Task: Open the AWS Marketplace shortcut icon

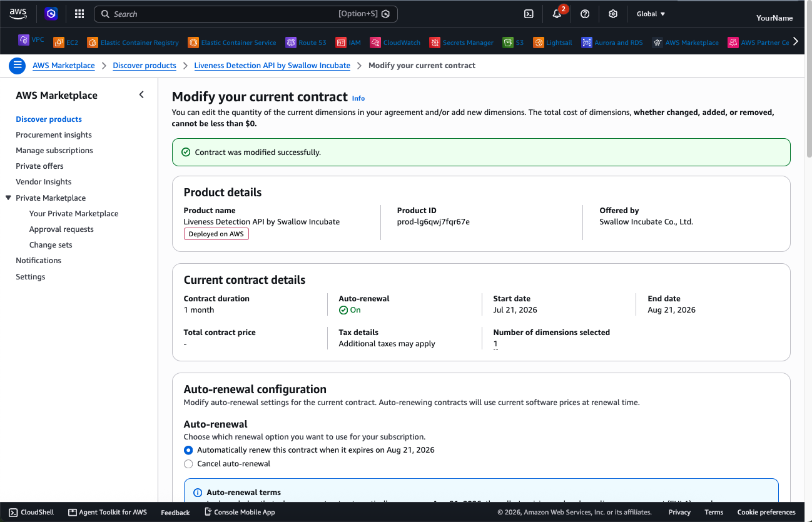Action: (657, 43)
